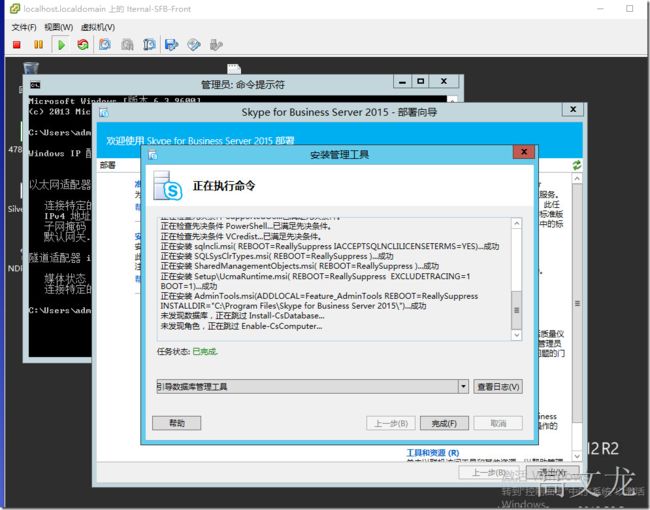Click the 正在执行命令 heading

point(224,186)
